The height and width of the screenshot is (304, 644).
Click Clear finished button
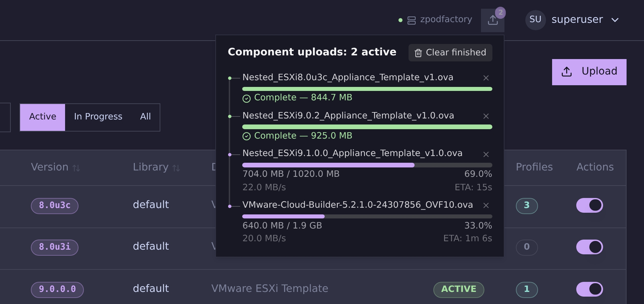pos(450,53)
